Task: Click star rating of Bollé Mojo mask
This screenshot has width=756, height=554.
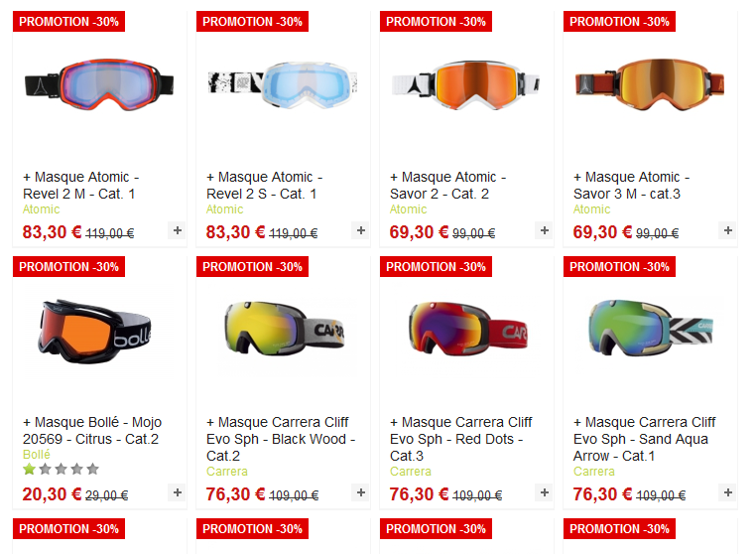Action: pos(61,469)
